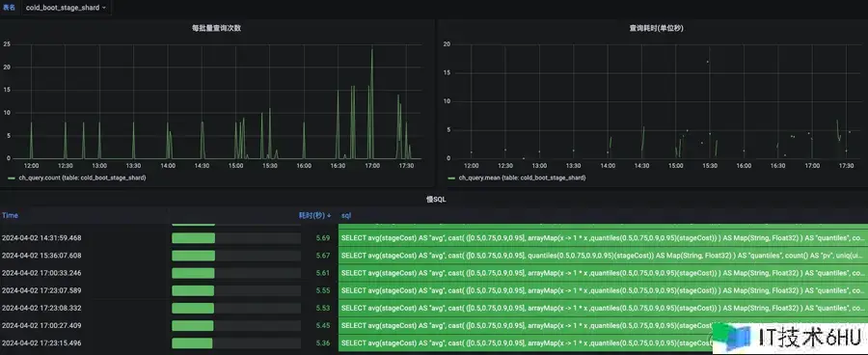Click the SQL query cell in the 5.61 row
The width and height of the screenshot is (868, 355).
pyautogui.click(x=603, y=273)
